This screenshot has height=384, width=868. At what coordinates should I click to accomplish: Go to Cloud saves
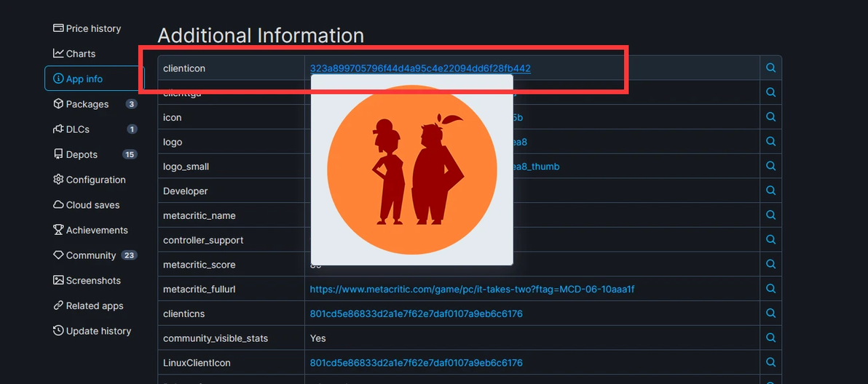pyautogui.click(x=87, y=205)
